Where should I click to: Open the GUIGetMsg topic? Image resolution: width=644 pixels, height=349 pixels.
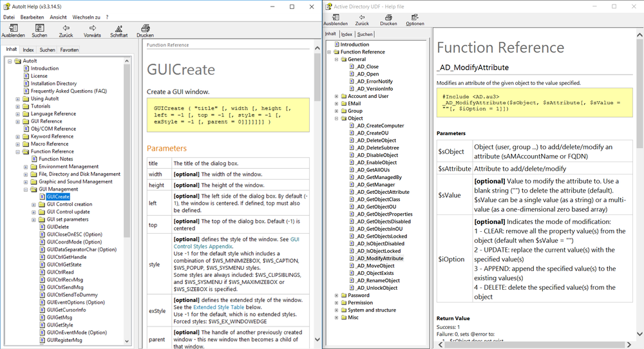(x=59, y=317)
